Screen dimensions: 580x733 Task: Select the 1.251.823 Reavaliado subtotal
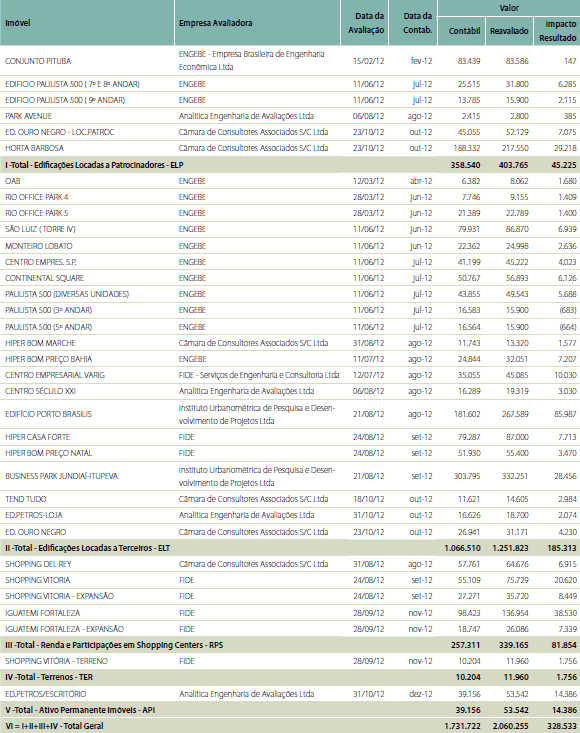pos(510,547)
